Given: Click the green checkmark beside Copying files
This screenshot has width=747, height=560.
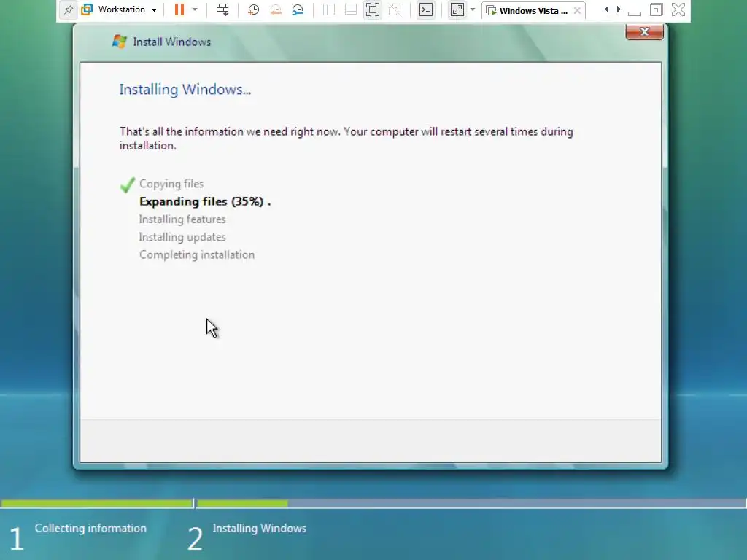Looking at the screenshot, I should [128, 184].
